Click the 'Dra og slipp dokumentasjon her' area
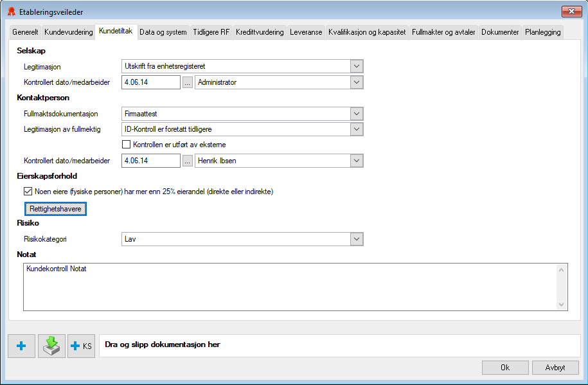 click(x=339, y=346)
